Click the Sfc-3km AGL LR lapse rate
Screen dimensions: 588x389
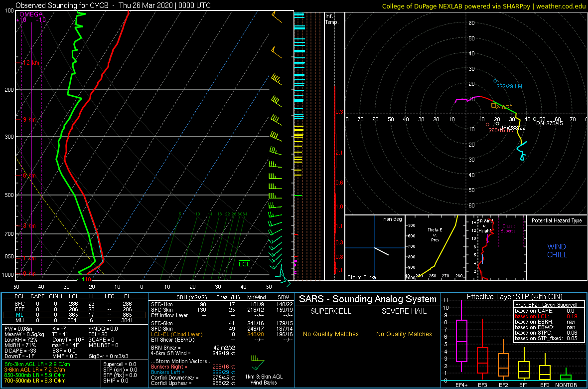(37, 365)
